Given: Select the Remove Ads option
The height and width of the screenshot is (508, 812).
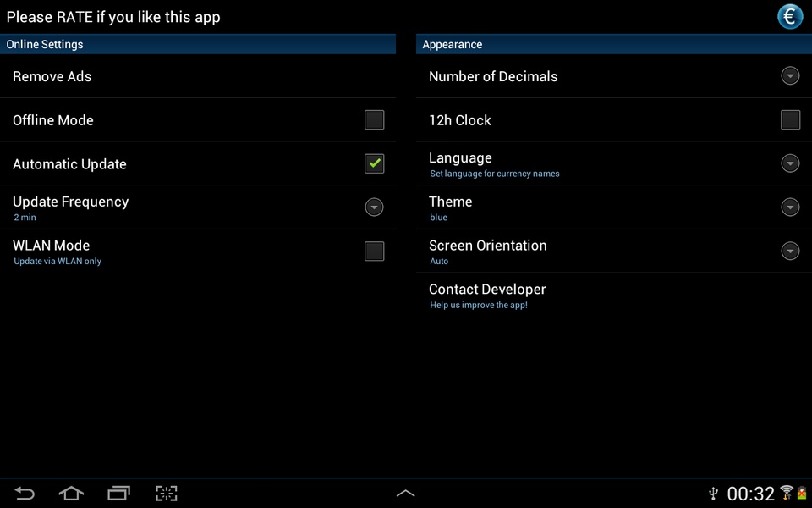Looking at the screenshot, I should pos(198,76).
